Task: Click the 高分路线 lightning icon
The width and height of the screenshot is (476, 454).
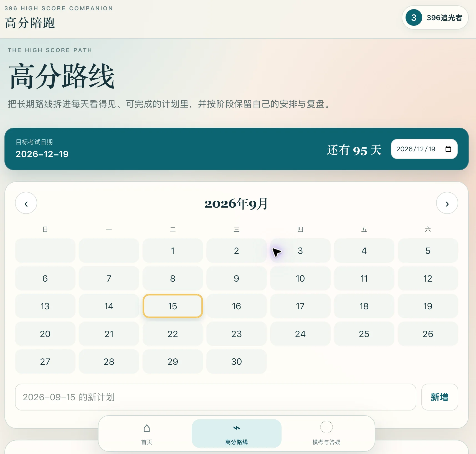Action: (236, 428)
